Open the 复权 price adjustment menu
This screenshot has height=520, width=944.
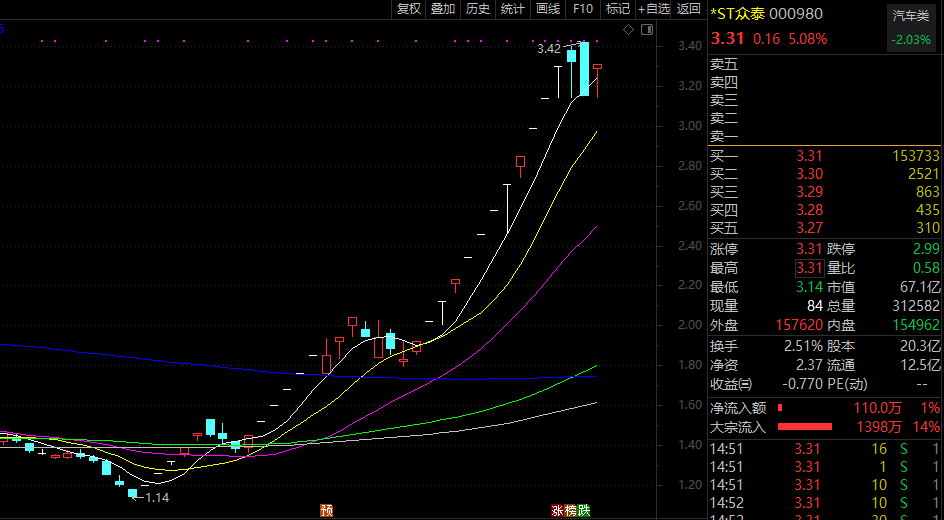click(x=409, y=9)
